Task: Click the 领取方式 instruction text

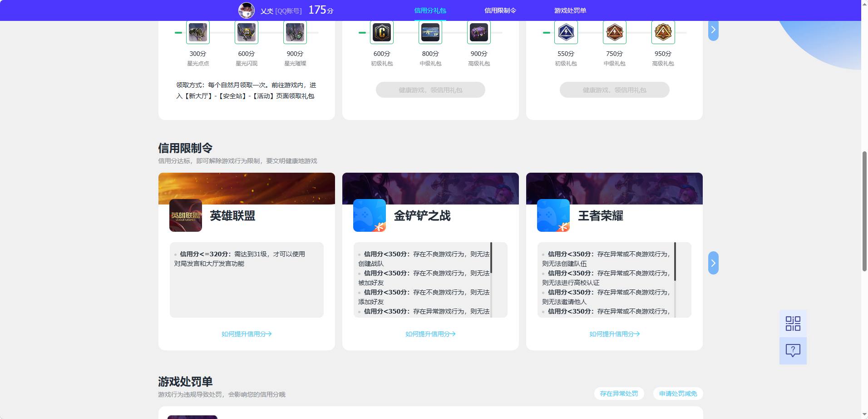Action: (246, 90)
